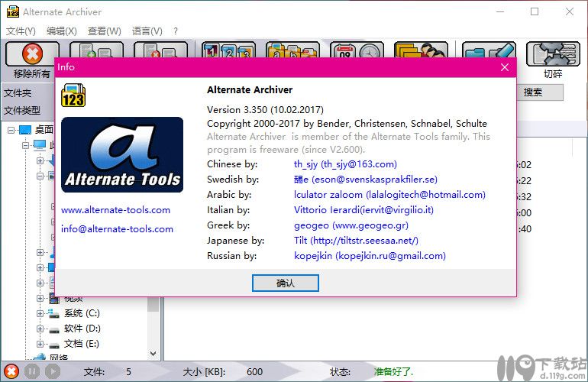Select the 文档 (E:) drive
588x382 pixels.
(82, 344)
